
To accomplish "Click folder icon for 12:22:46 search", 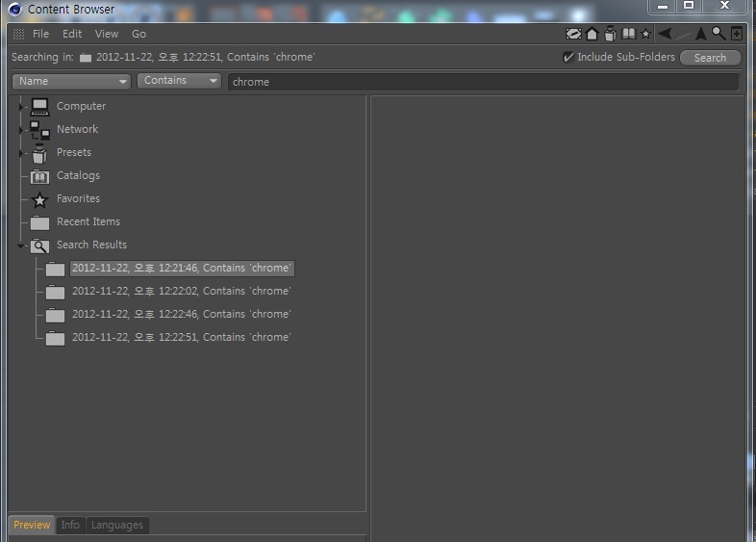I will pos(55,315).
